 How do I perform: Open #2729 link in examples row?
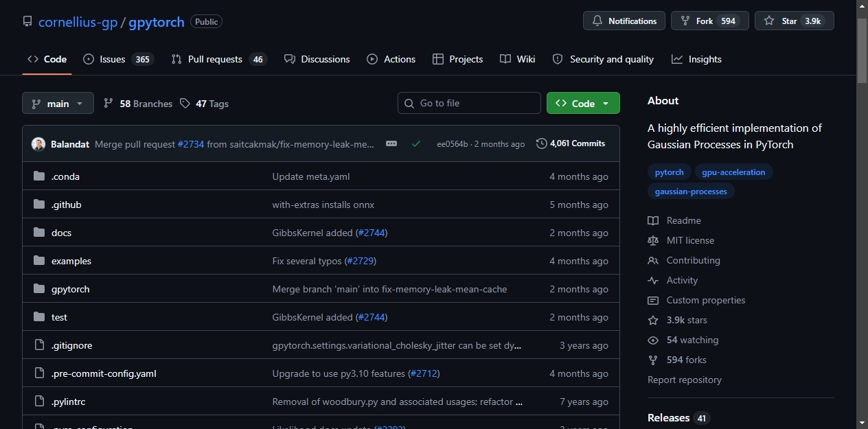[x=361, y=261]
